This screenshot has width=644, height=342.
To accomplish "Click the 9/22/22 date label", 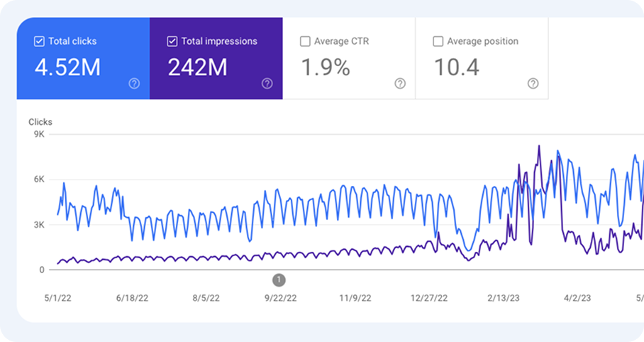I will coord(279,298).
